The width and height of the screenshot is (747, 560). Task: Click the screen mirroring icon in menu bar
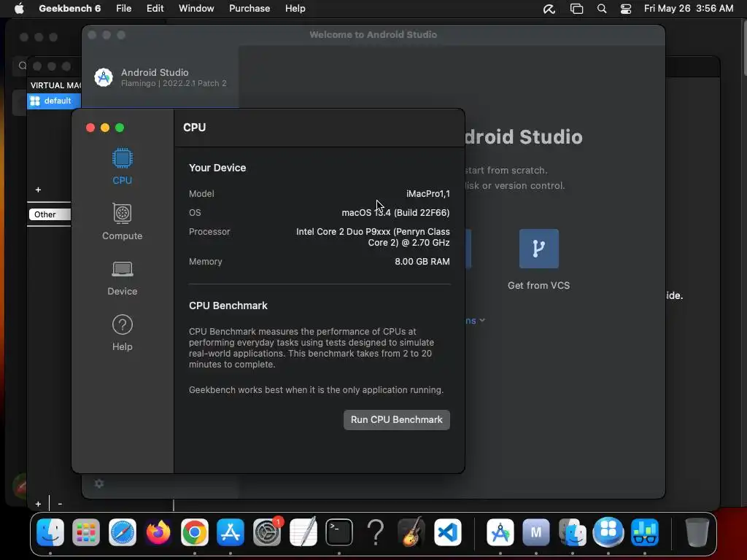point(576,9)
